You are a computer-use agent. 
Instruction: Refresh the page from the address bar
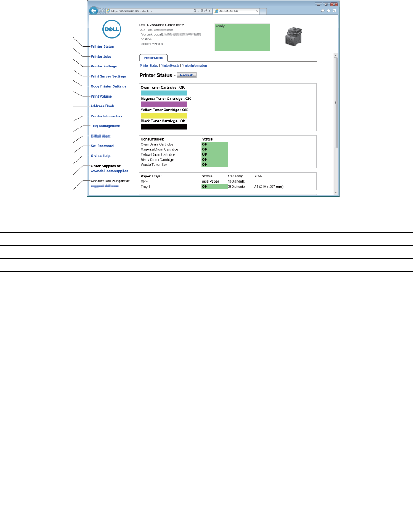206,11
